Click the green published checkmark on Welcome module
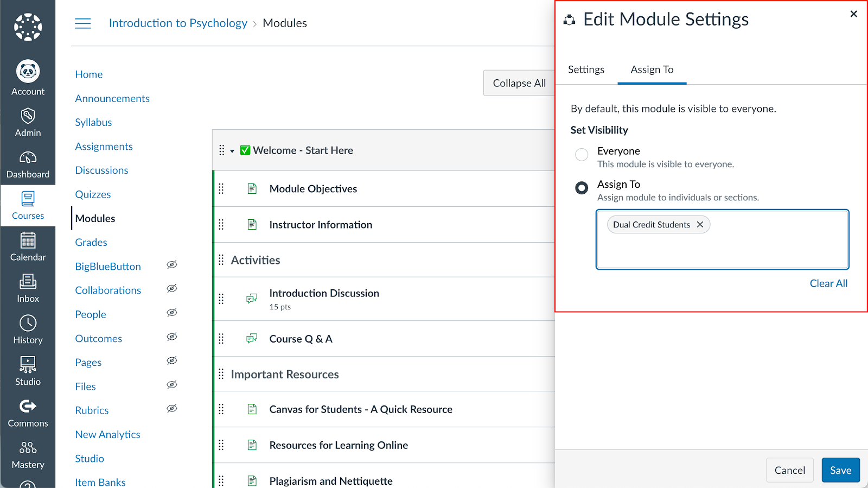Screen dimensions: 868x488 (x=245, y=150)
